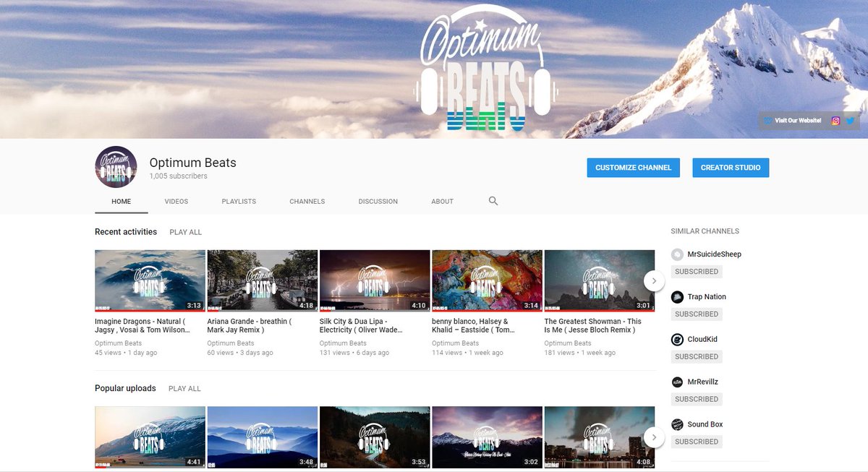868x472 pixels.
Task: Expand Recent activities row with next arrow
Action: [654, 280]
